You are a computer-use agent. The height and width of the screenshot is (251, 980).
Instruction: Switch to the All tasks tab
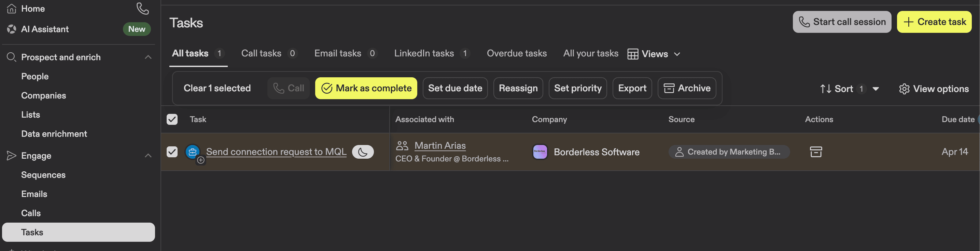pyautogui.click(x=198, y=53)
